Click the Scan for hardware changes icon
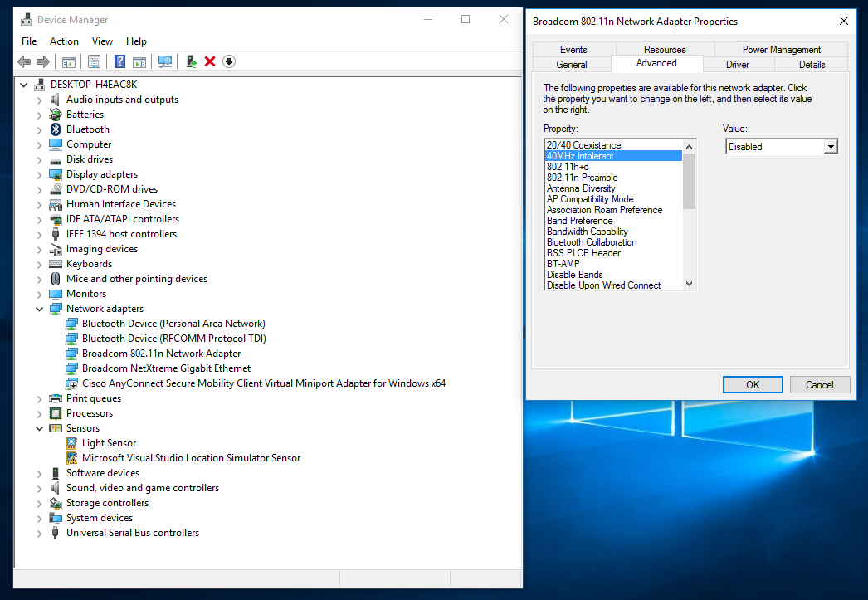Screen dimensions: 868x600 [164, 61]
